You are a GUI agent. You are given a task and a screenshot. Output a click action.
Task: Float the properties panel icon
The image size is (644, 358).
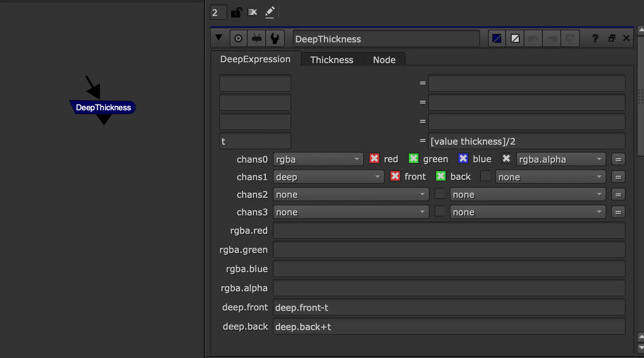(612, 38)
